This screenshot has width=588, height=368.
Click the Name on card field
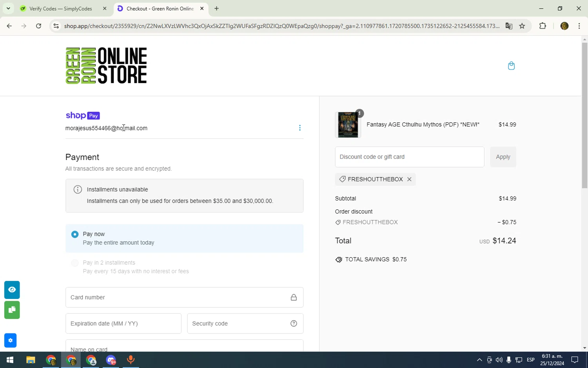point(184,346)
